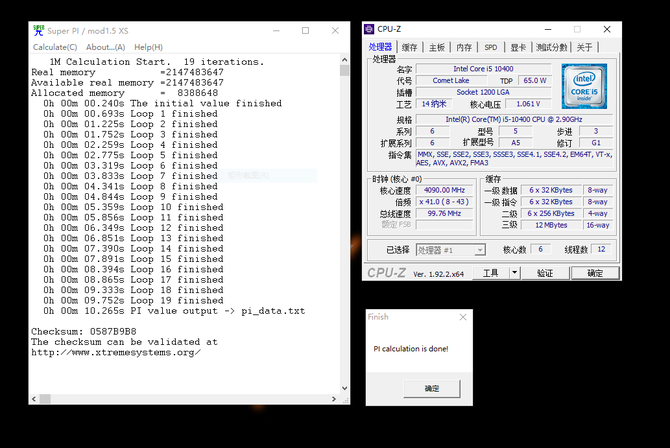
Task: Click 确定 in the Finish dialog
Action: (432, 389)
